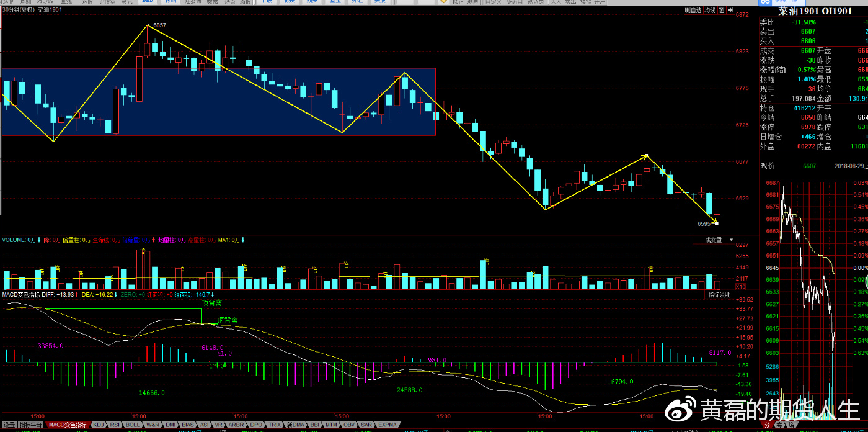Click the X10 volume scale label
Screen dimensions: 868x432
coord(740,287)
